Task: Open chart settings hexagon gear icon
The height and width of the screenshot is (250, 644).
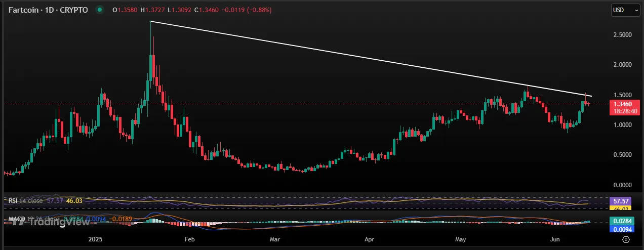Action: click(x=626, y=240)
